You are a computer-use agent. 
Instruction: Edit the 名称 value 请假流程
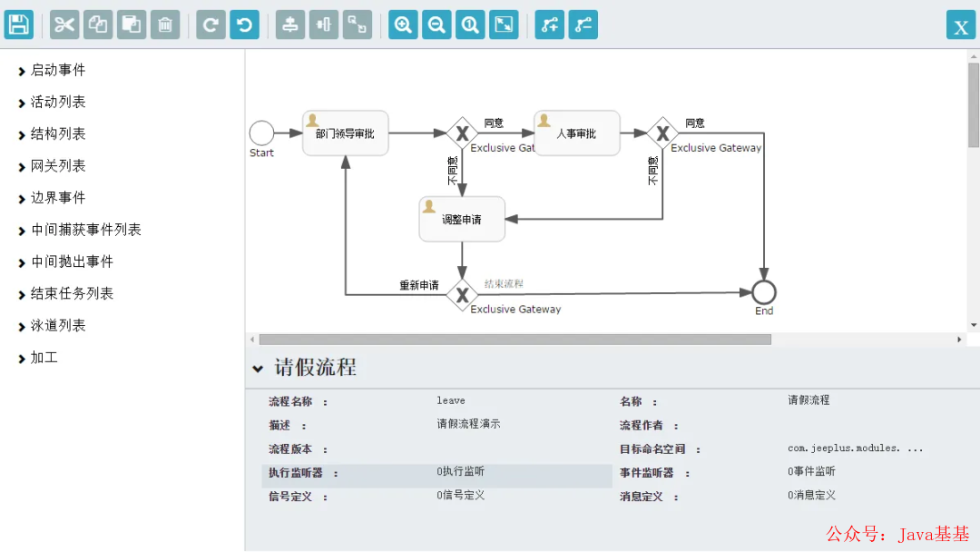click(x=808, y=400)
